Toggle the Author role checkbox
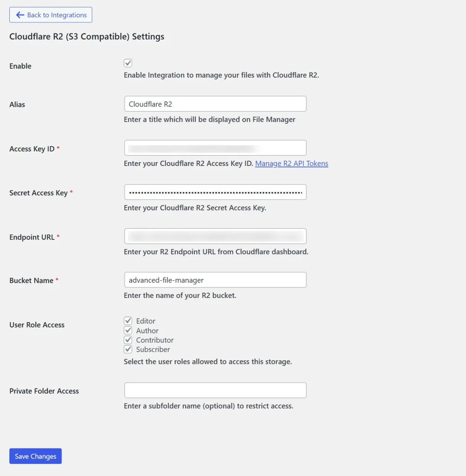 [x=128, y=331]
